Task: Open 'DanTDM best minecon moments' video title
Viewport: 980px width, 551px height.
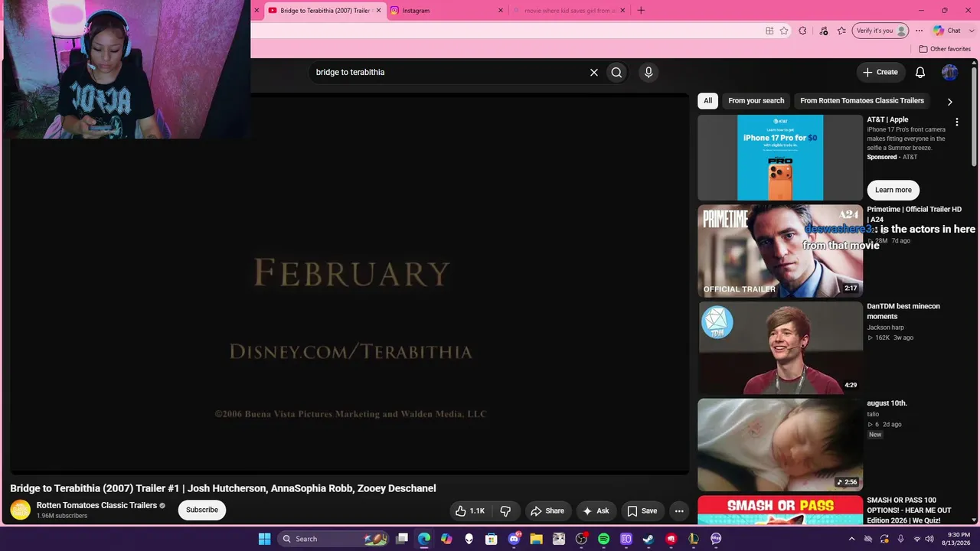Action: point(903,311)
